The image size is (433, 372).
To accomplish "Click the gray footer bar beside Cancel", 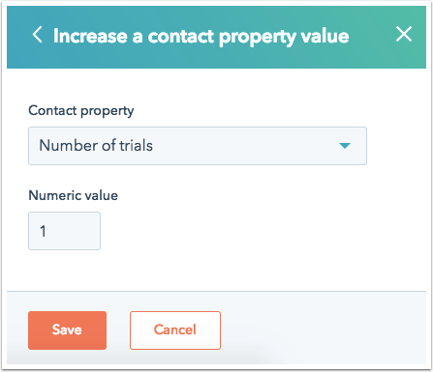I will 320,330.
